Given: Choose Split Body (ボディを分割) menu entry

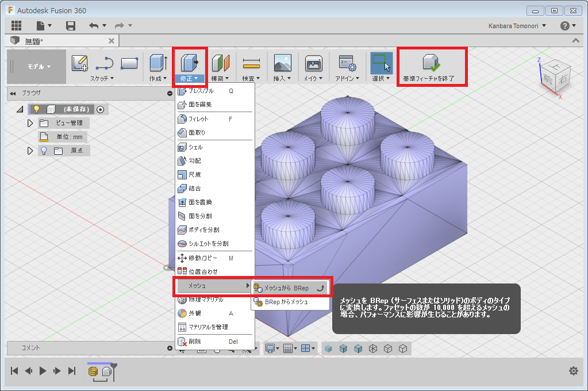Looking at the screenshot, I should point(215,229).
